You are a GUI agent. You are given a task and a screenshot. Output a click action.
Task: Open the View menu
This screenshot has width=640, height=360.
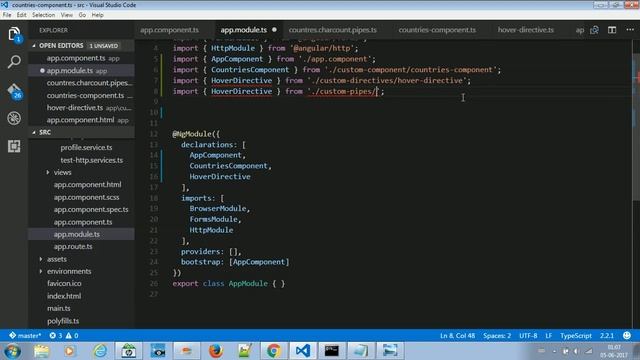(67, 15)
